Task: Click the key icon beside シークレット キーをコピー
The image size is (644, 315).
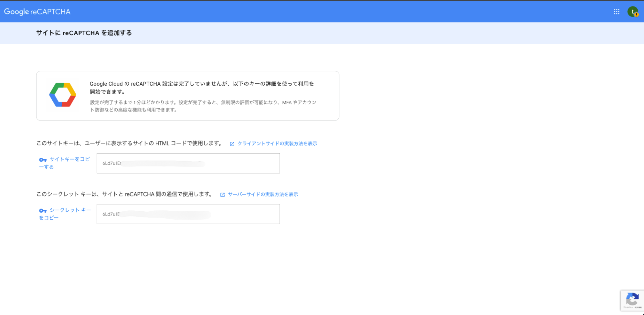Action: pyautogui.click(x=43, y=211)
